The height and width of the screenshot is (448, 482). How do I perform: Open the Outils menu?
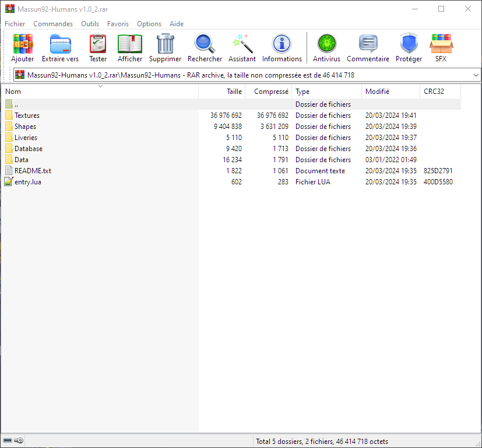coord(90,24)
